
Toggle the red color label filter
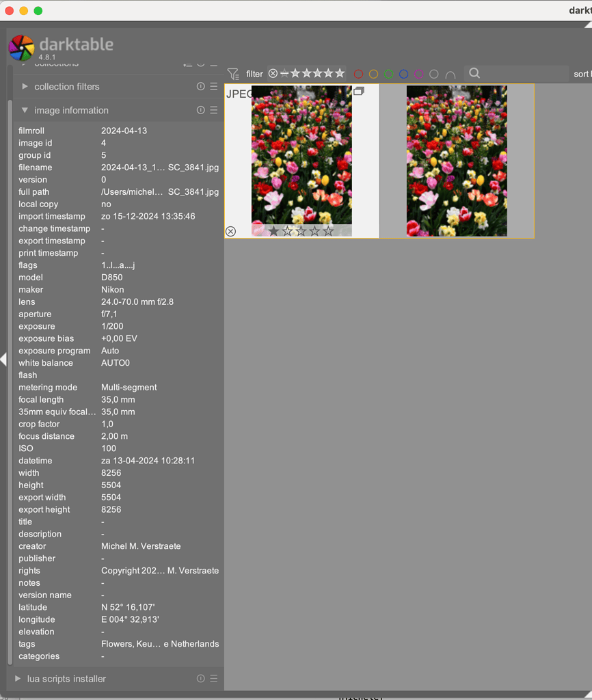tap(358, 73)
